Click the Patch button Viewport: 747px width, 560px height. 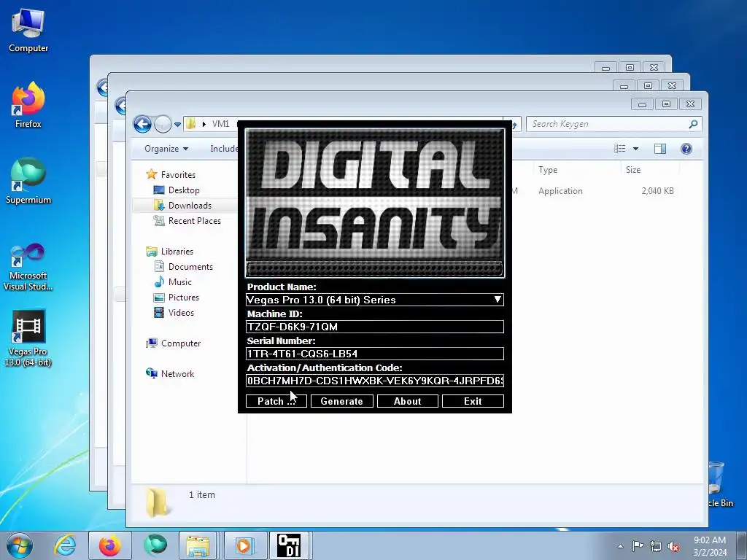click(276, 402)
